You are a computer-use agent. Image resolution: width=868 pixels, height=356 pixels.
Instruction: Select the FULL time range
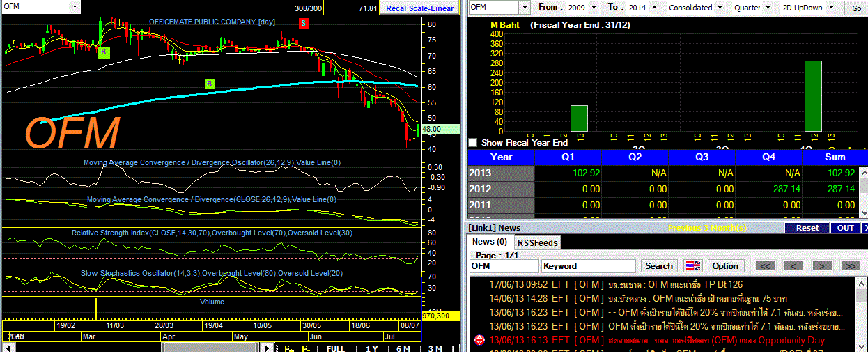pos(335,348)
